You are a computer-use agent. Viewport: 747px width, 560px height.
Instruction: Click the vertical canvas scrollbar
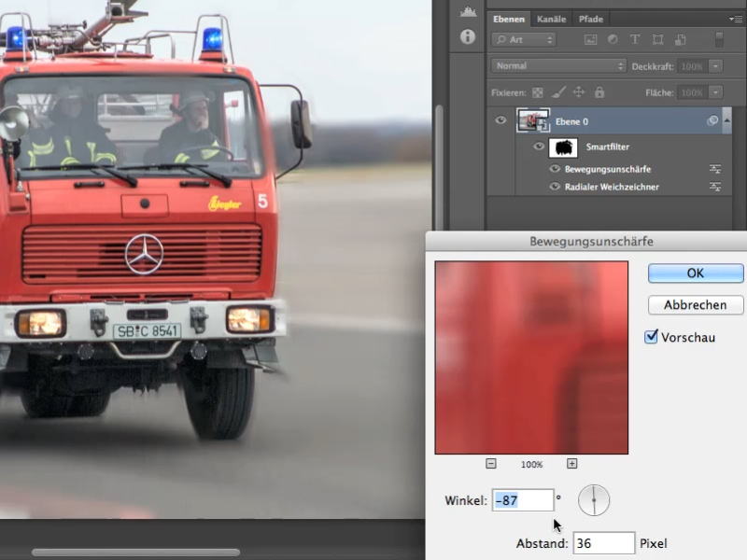[439, 168]
